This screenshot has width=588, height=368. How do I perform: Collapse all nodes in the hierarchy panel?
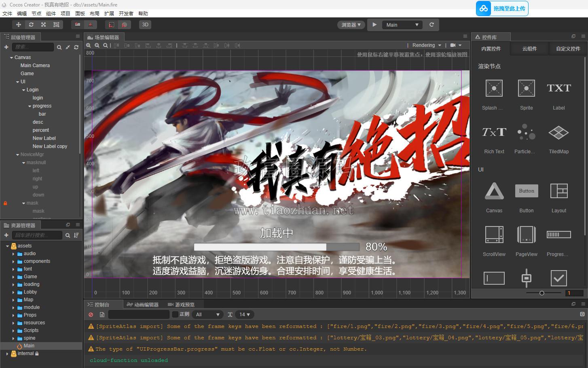[68, 47]
